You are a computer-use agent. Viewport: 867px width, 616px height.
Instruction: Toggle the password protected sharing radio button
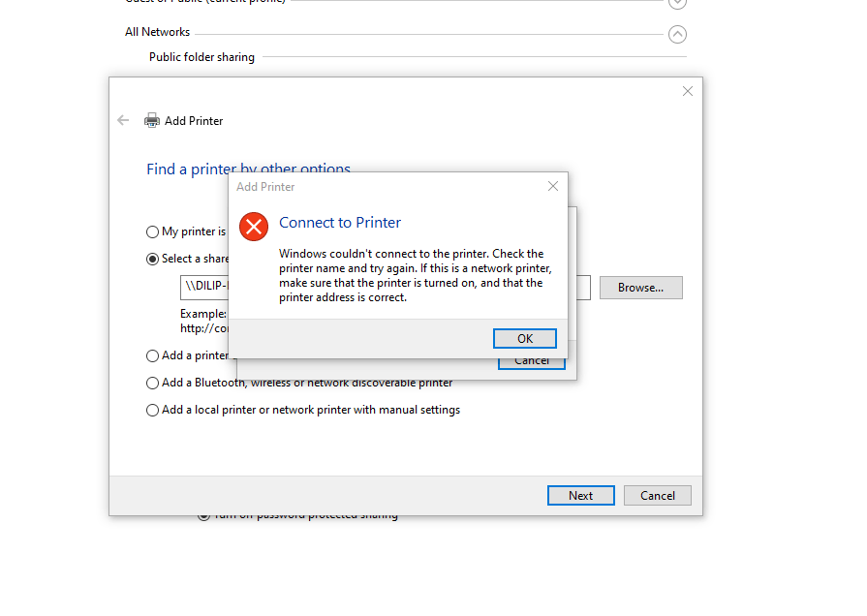(203, 517)
